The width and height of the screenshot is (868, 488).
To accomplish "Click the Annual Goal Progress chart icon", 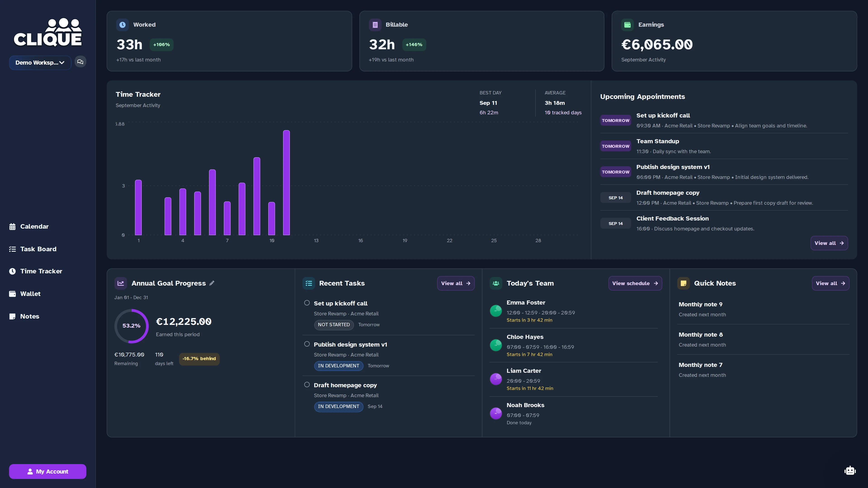I will click(x=121, y=283).
